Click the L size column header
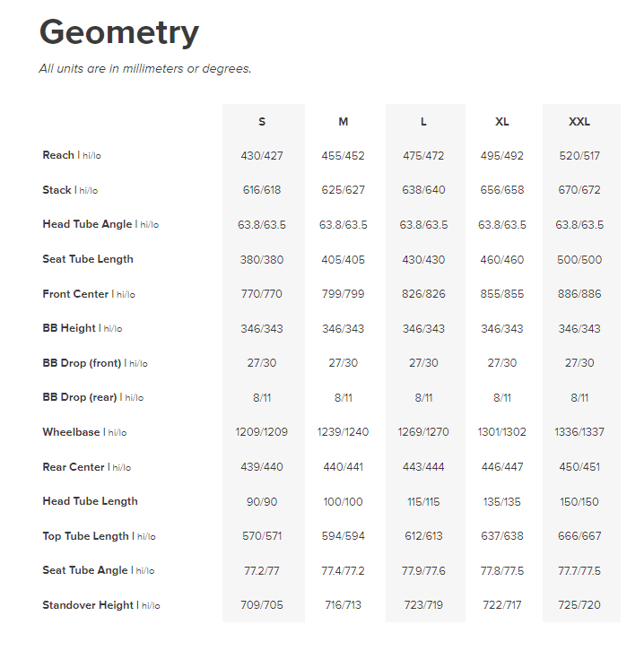 [x=423, y=122]
